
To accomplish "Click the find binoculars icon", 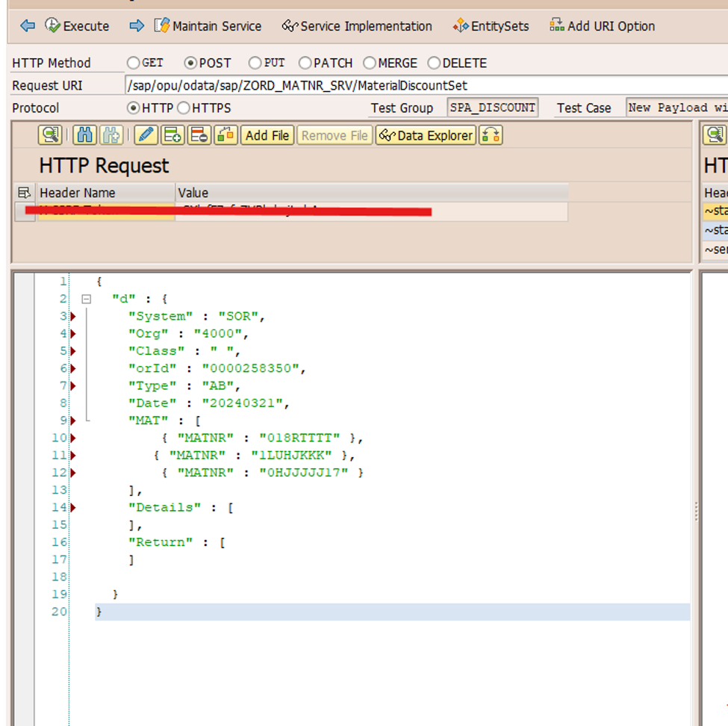I will [x=84, y=135].
